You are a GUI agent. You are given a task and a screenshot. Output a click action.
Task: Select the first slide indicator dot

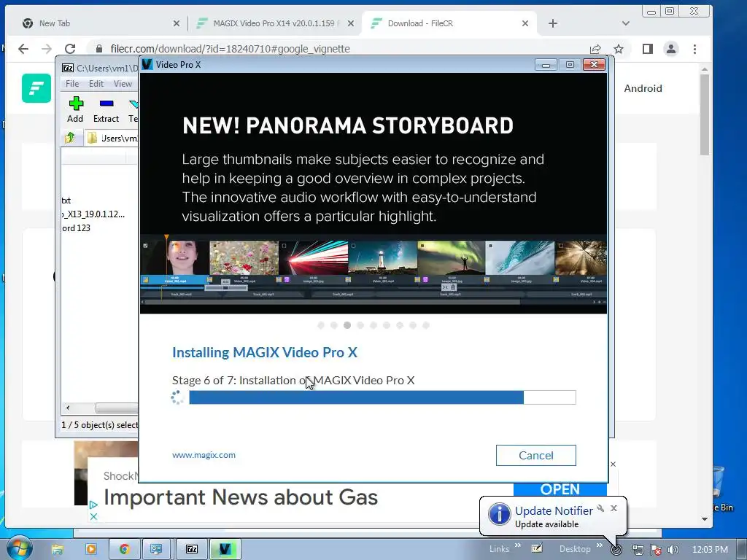321,325
